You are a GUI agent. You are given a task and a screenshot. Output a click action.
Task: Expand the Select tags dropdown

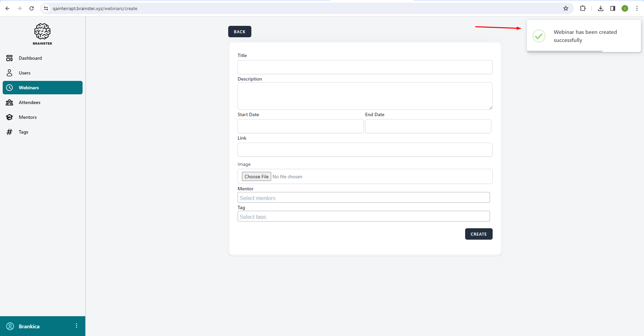tap(363, 217)
